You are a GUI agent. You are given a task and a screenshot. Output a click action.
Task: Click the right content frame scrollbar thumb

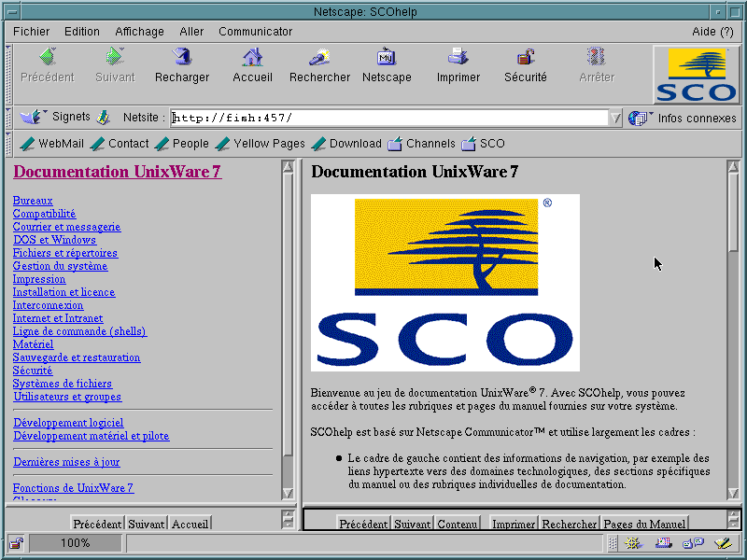(734, 212)
